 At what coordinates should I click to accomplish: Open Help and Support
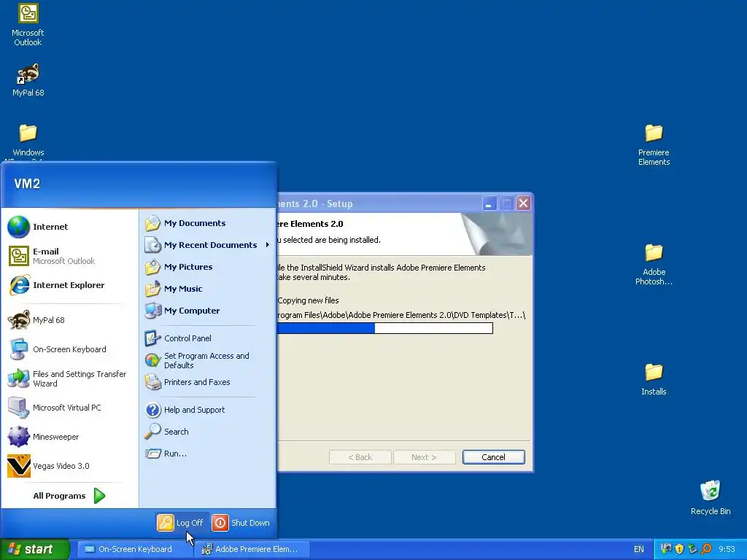[x=208, y=410]
